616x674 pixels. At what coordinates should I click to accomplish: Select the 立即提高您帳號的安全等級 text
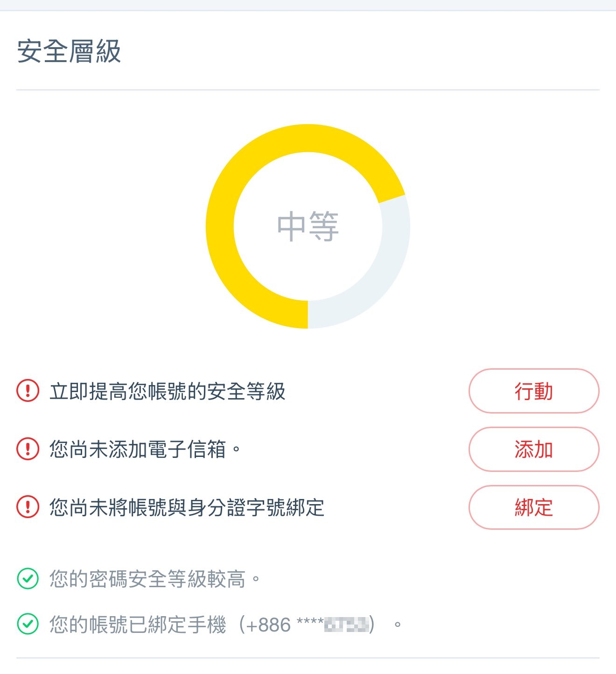pyautogui.click(x=167, y=391)
